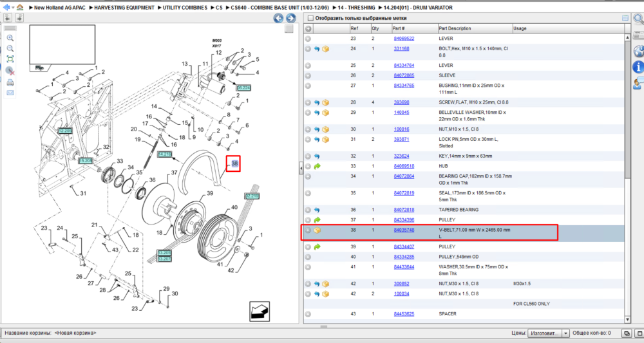Viewport: 644px width, 343px height.
Task: Click the parts list scroll up arrow
Action: coord(627,37)
